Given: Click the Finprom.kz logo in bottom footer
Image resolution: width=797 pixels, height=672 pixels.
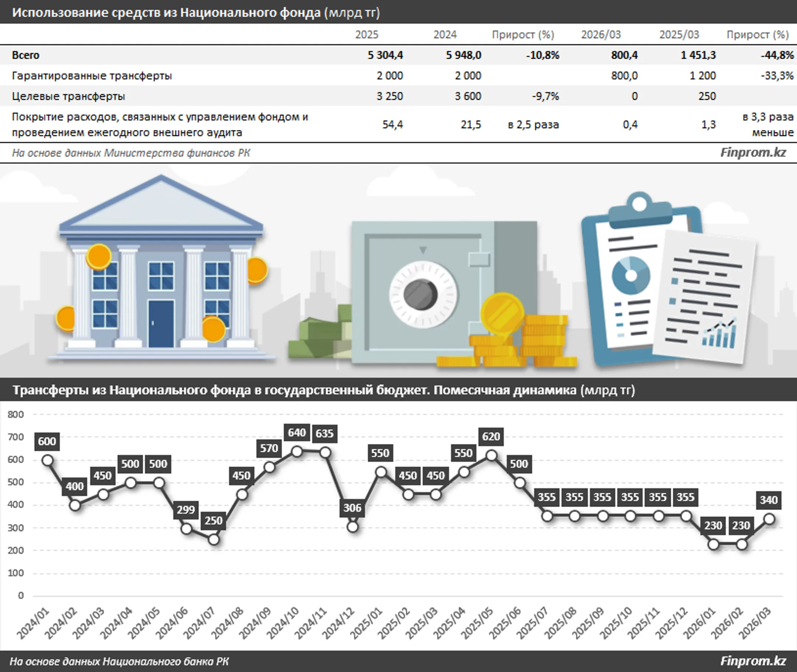Looking at the screenshot, I should pos(753,661).
